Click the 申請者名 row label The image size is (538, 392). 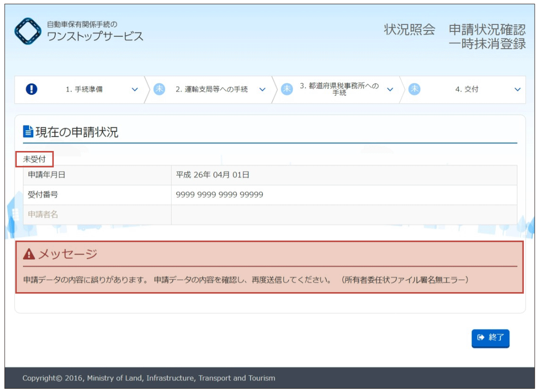[43, 215]
